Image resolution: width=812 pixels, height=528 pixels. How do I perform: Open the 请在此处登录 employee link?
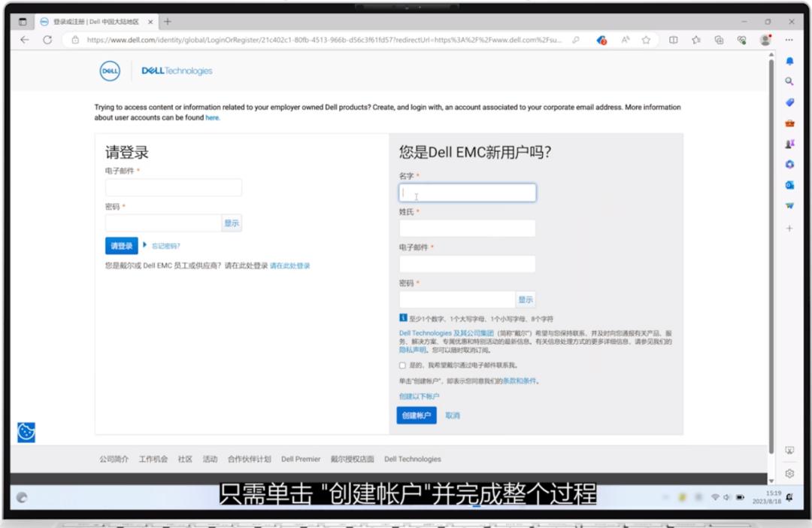(x=290, y=266)
